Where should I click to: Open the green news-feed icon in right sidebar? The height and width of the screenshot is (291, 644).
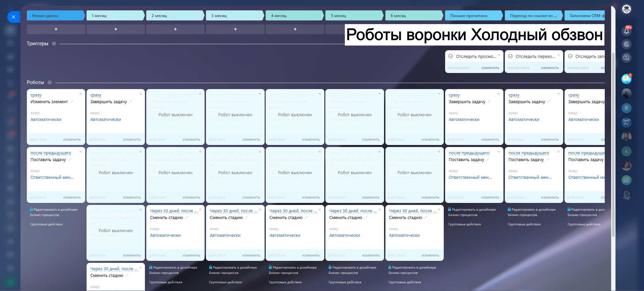click(626, 180)
